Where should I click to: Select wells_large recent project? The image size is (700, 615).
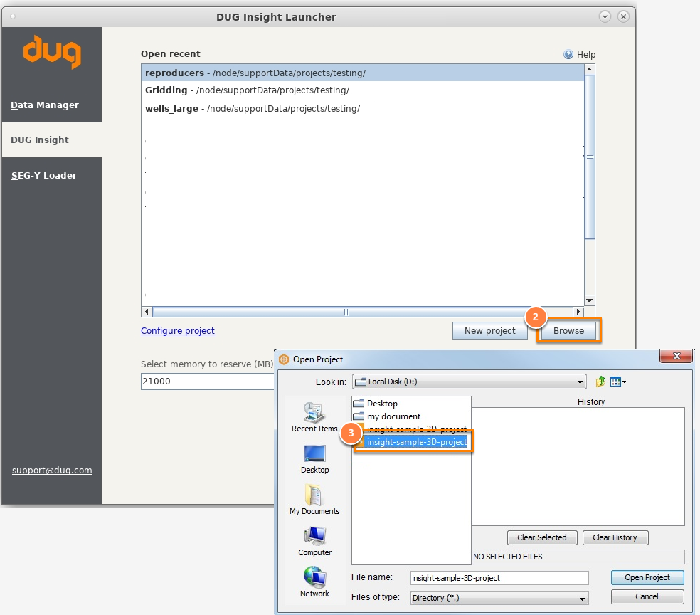coord(363,108)
